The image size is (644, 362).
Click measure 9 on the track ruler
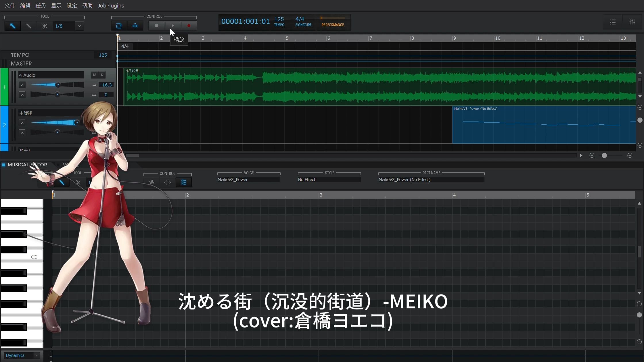(454, 38)
